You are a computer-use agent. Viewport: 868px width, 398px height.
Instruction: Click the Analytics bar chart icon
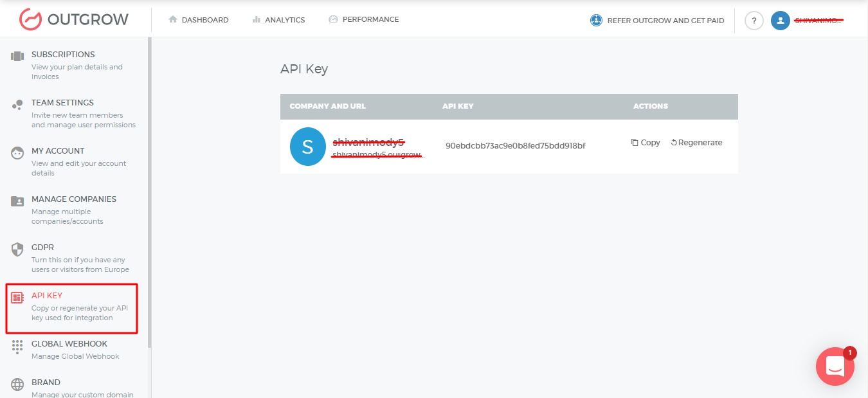point(257,19)
